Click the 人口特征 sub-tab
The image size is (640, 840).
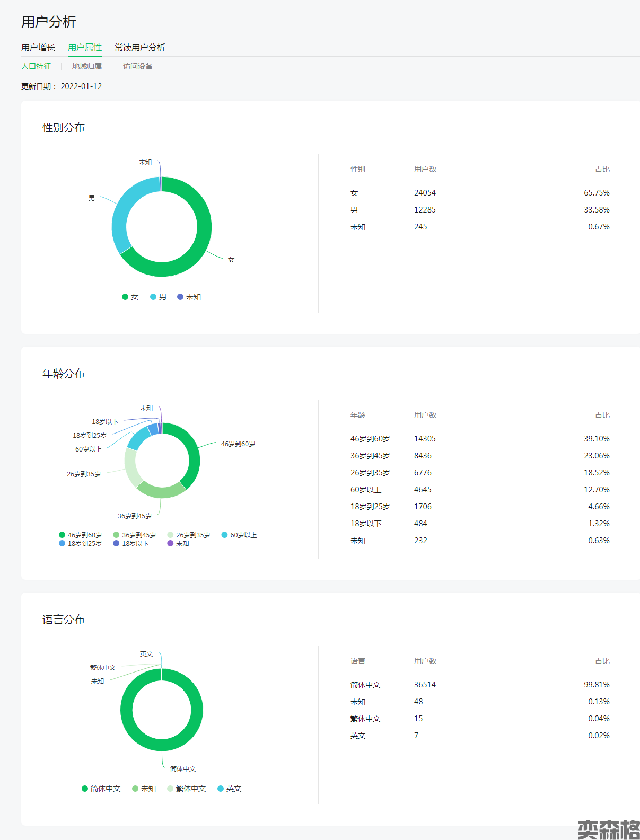(x=36, y=66)
